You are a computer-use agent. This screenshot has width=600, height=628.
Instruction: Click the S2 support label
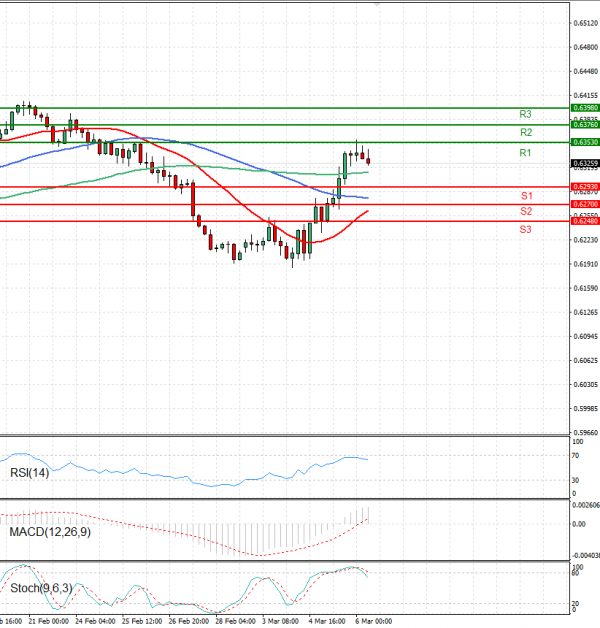[525, 212]
